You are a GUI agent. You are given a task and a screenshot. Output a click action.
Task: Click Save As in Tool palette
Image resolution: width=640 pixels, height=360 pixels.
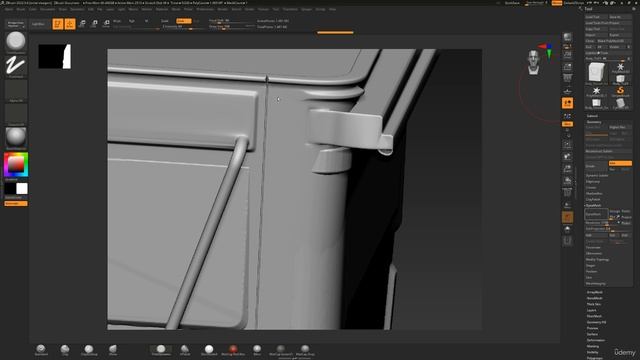coord(620,17)
